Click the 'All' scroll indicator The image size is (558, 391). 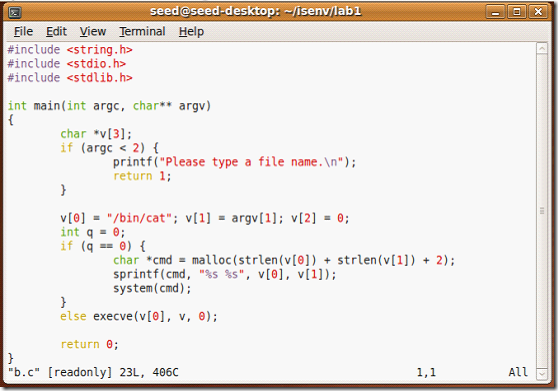coord(518,372)
